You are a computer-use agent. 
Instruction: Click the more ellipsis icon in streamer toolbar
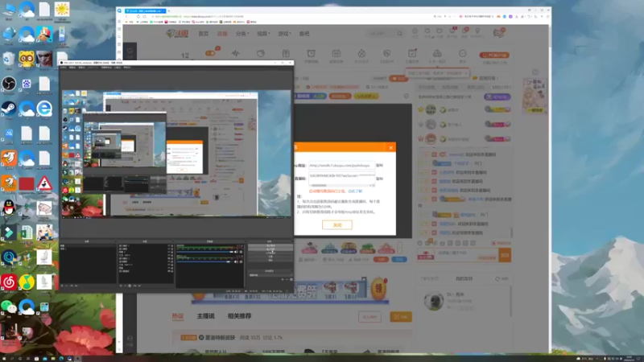click(462, 53)
